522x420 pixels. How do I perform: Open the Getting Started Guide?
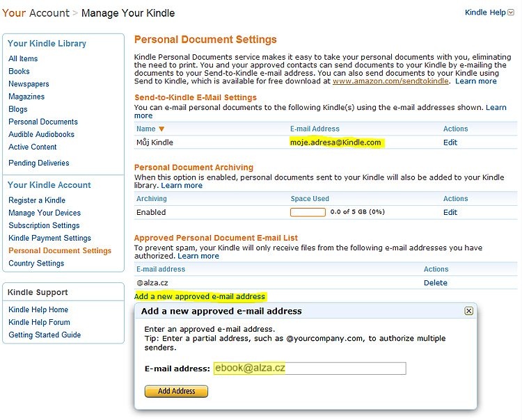[45, 335]
